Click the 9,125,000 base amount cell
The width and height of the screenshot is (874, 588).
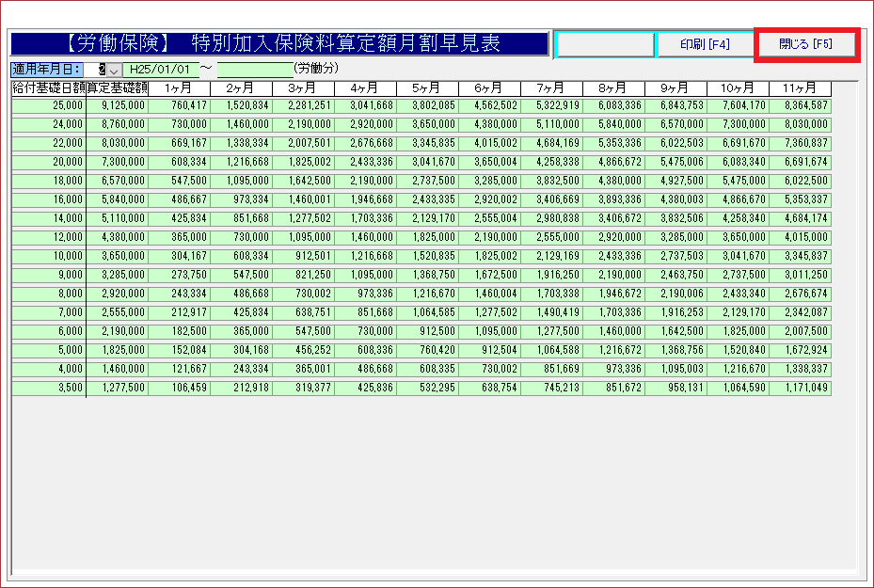point(117,105)
